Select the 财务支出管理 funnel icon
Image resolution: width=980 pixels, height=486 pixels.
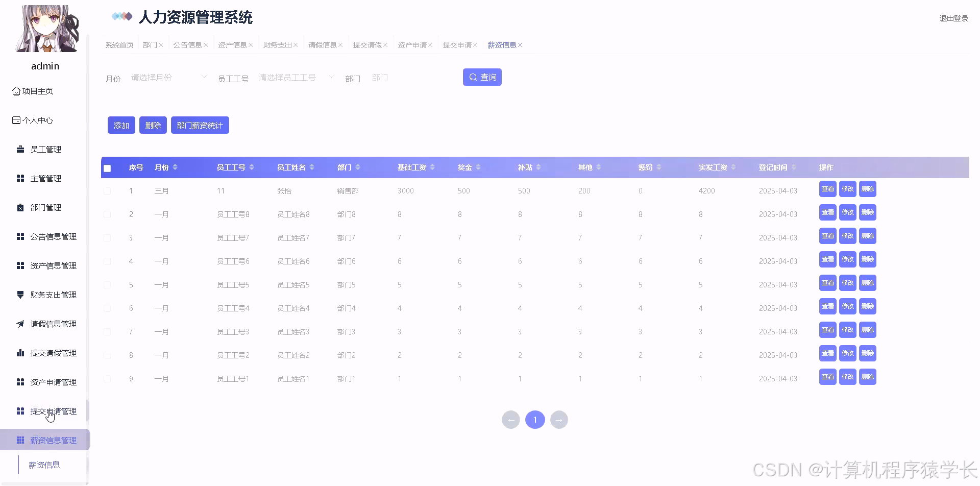[x=20, y=295]
